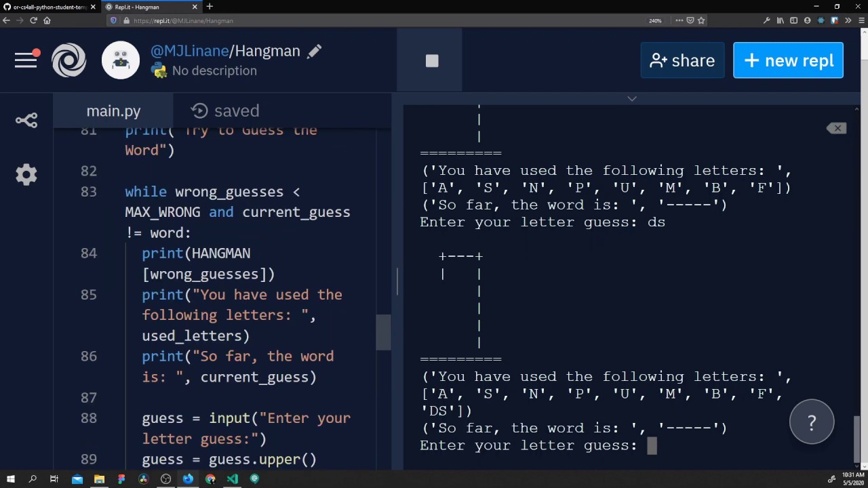Open Figma from the taskbar
868x488 pixels.
tap(121, 479)
